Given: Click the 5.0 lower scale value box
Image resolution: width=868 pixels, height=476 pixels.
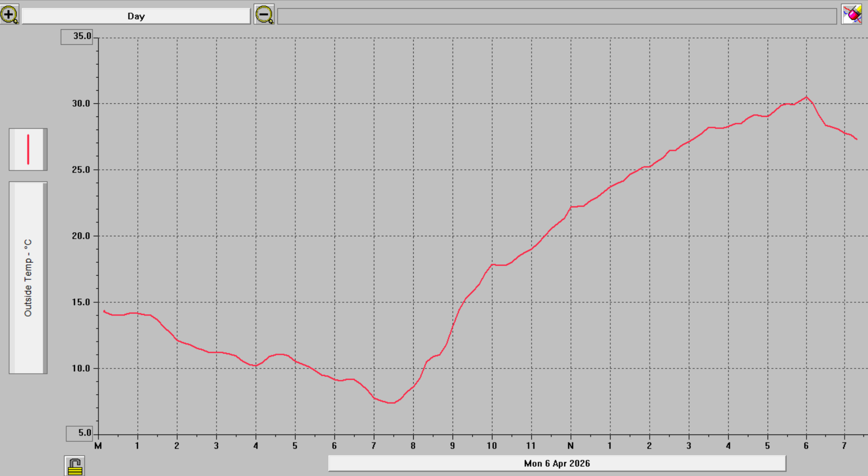Looking at the screenshot, I should 80,433.
